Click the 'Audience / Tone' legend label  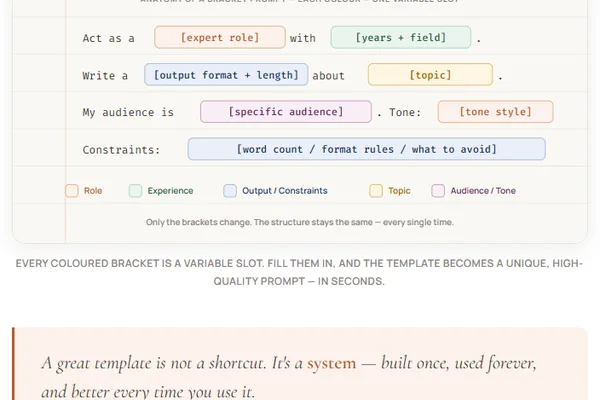pyautogui.click(x=483, y=191)
